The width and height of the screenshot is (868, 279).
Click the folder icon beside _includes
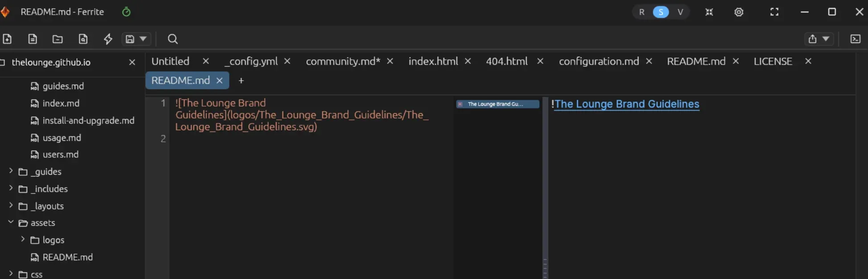23,189
